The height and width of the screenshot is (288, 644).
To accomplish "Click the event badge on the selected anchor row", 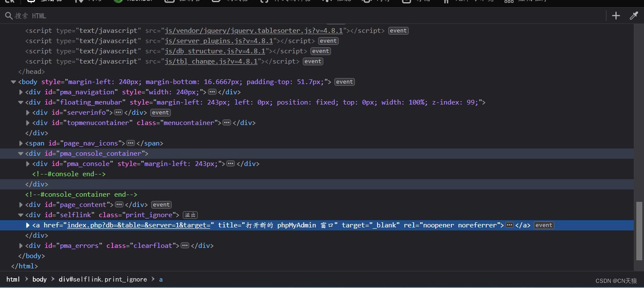I will [544, 225].
